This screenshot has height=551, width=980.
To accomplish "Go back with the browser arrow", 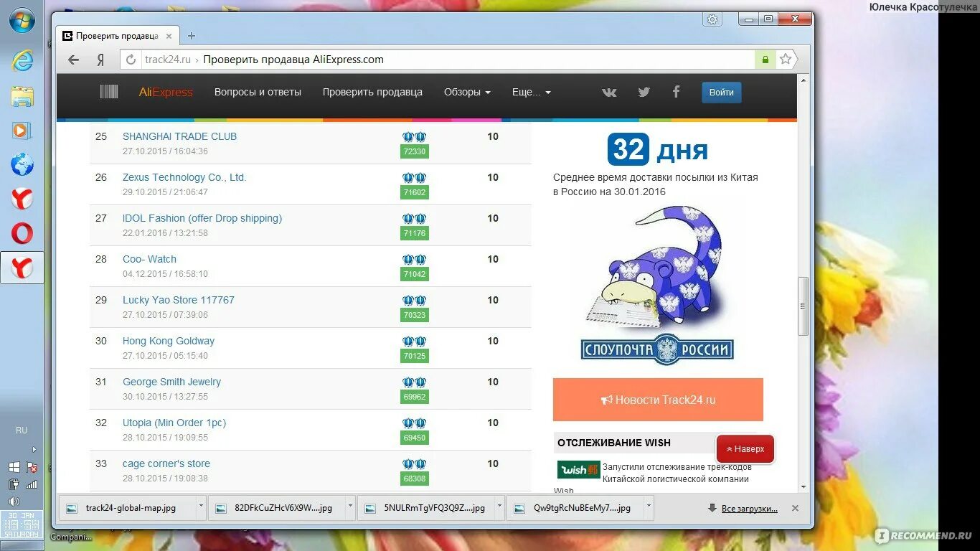I will (73, 60).
